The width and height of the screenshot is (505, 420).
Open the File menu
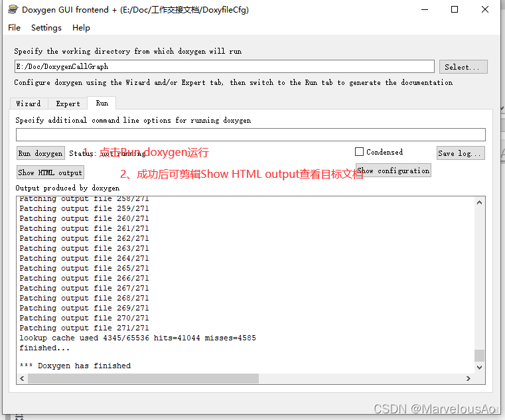pyautogui.click(x=14, y=28)
